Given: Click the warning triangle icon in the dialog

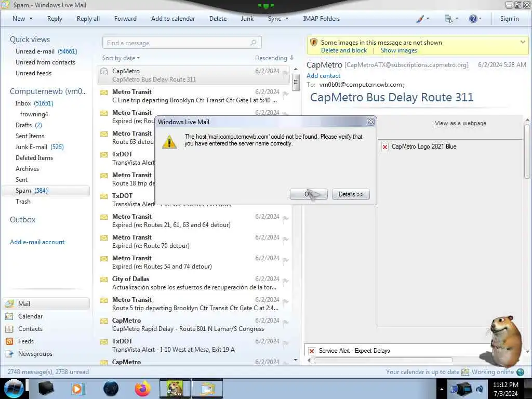Looking at the screenshot, I should pyautogui.click(x=169, y=142).
